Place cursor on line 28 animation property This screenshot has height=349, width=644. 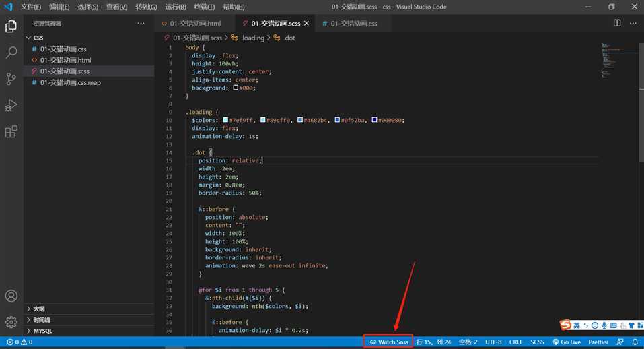(x=266, y=265)
